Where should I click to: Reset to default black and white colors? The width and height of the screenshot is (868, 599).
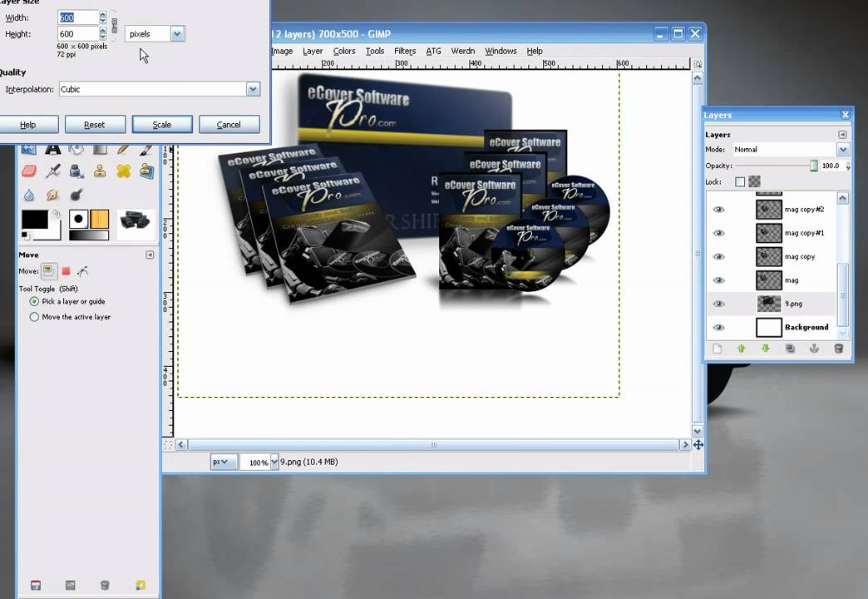pyautogui.click(x=26, y=235)
